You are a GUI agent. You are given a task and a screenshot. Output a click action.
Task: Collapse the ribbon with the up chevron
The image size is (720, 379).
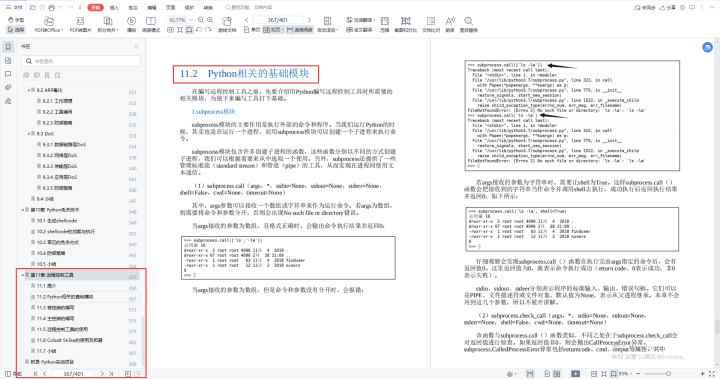(x=711, y=8)
